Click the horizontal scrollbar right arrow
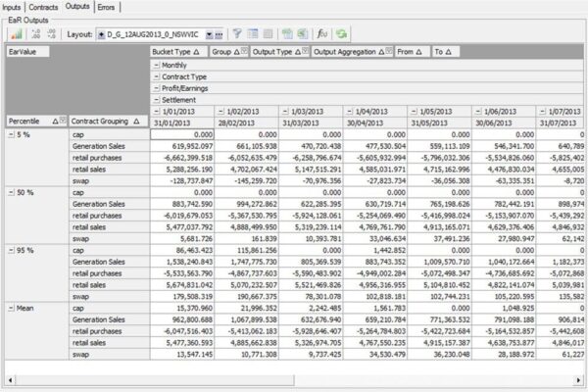The width and height of the screenshot is (588, 392). (x=578, y=380)
